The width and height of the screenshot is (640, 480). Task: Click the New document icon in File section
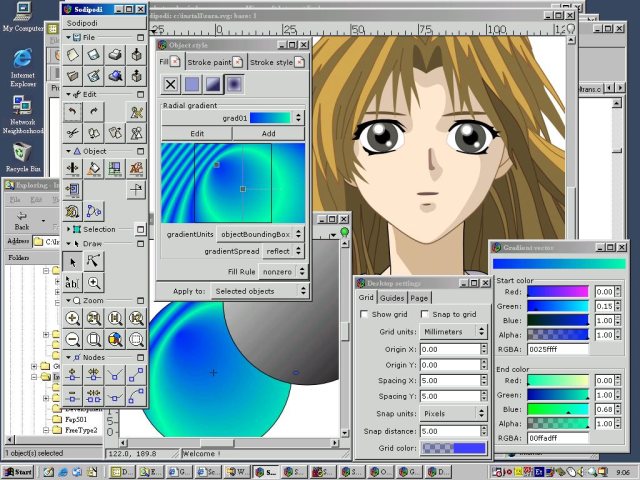pyautogui.click(x=73, y=55)
